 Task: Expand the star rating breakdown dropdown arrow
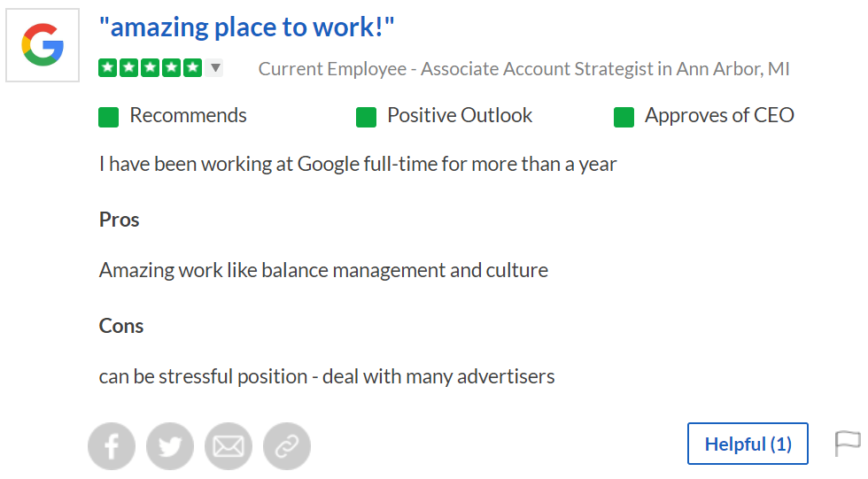click(x=215, y=68)
